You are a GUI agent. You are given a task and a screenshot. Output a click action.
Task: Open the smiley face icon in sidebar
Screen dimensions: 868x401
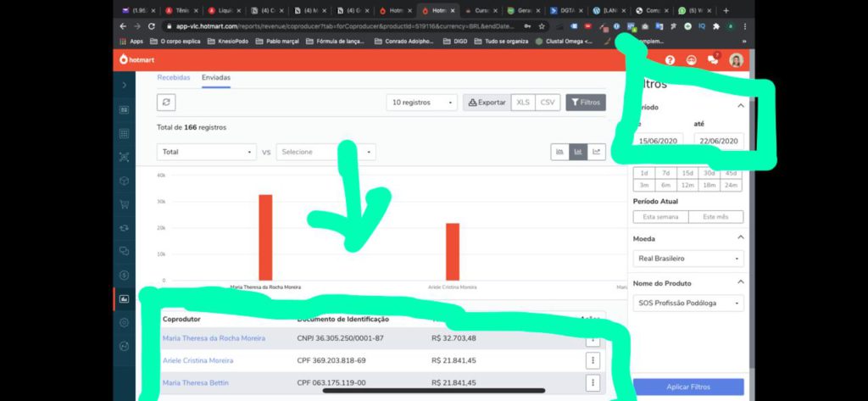tap(124, 346)
